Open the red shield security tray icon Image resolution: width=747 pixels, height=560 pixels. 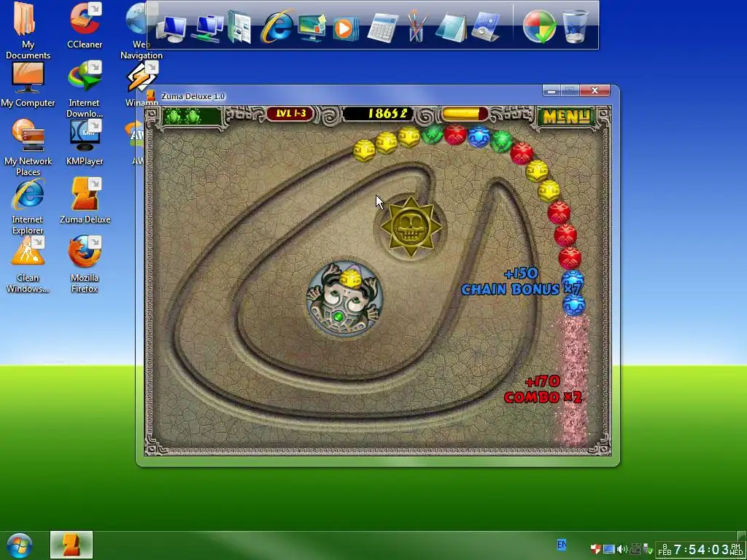(x=595, y=549)
